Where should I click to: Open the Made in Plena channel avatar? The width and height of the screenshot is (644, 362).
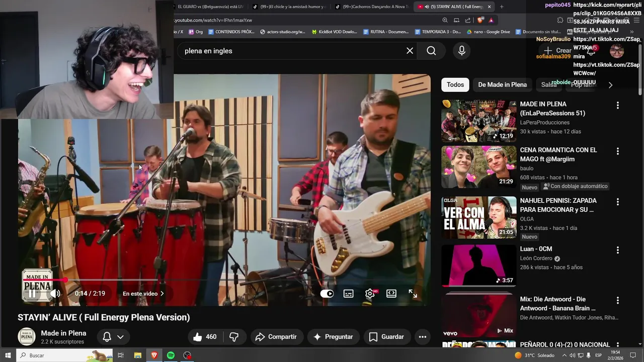(27, 337)
